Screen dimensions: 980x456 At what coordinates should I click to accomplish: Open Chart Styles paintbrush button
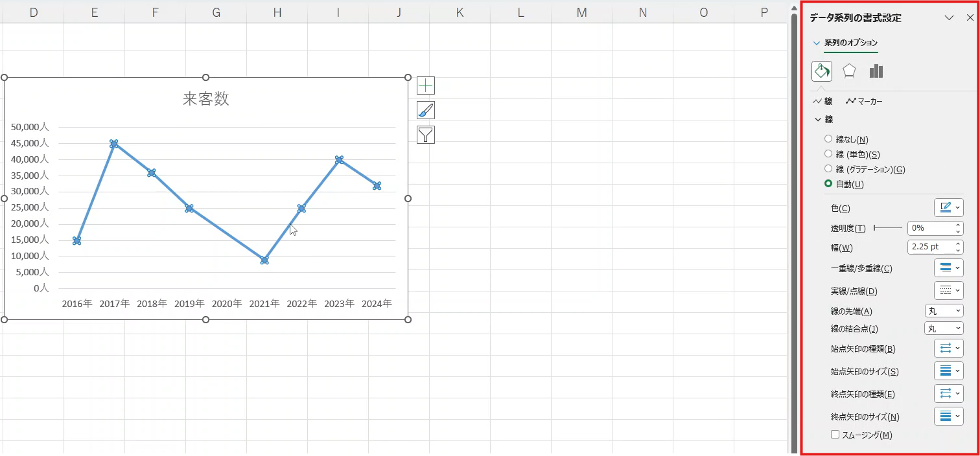(426, 110)
